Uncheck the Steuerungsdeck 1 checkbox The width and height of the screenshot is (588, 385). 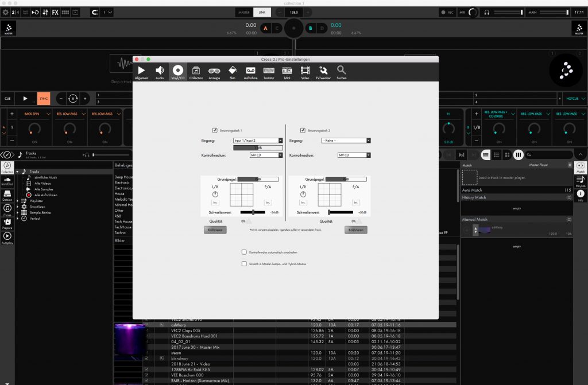click(x=215, y=130)
